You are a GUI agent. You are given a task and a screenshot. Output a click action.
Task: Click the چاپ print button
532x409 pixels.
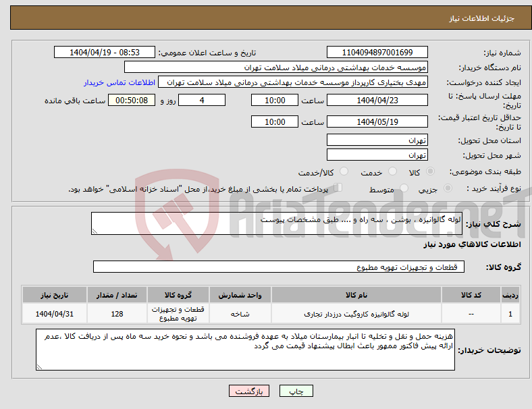296,391
